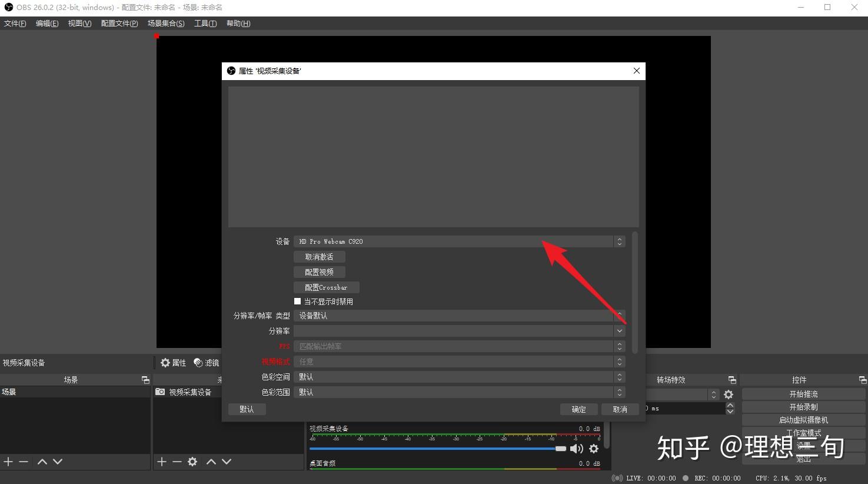Viewport: 868px width, 484px height.
Task: Open source settings gear in sources toolbar
Action: coord(192,462)
